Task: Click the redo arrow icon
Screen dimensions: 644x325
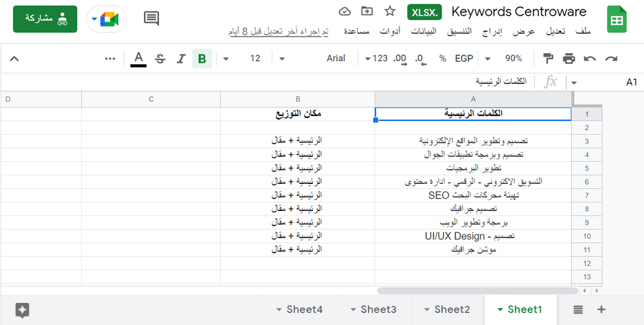Action: 611,59
